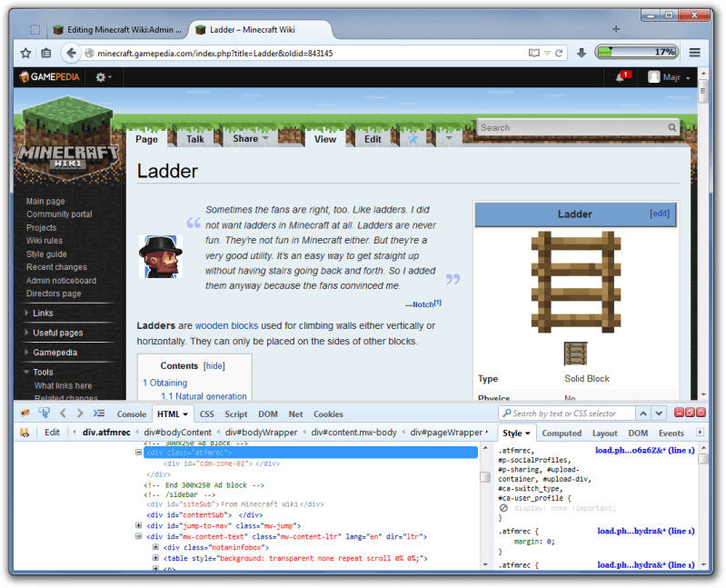
Task: Switch to the Computed side panel
Action: (562, 433)
